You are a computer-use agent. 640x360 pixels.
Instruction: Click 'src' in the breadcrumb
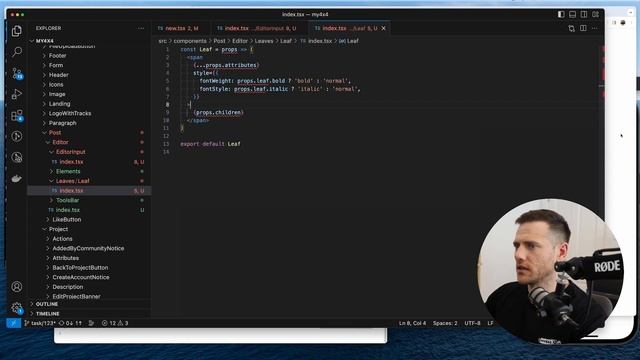162,41
